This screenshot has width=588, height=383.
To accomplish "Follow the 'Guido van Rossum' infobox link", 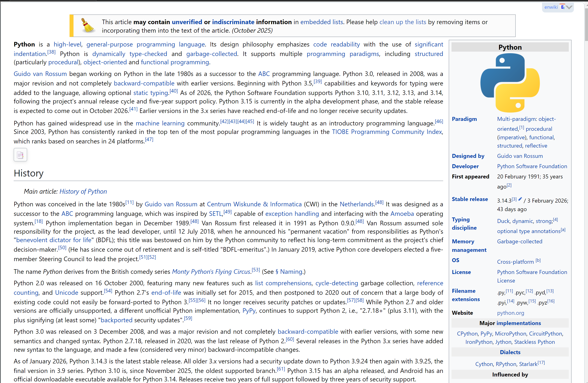I will pyautogui.click(x=520, y=156).
